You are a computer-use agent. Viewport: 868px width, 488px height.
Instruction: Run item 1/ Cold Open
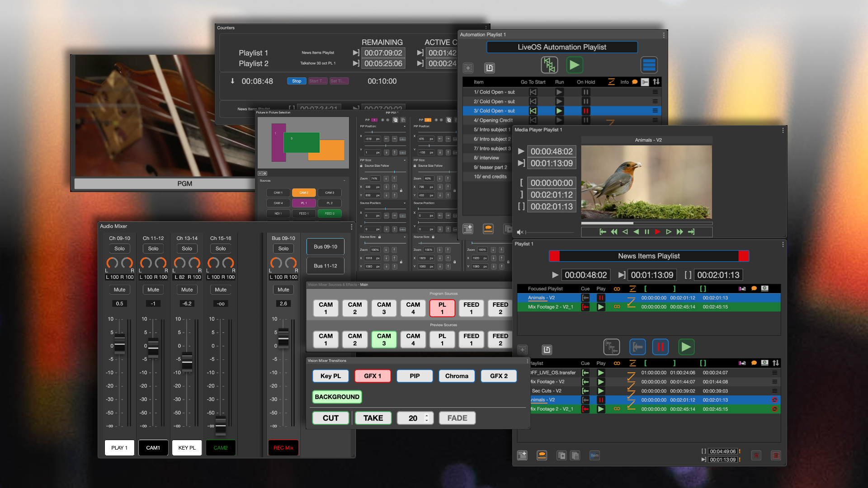coord(559,92)
